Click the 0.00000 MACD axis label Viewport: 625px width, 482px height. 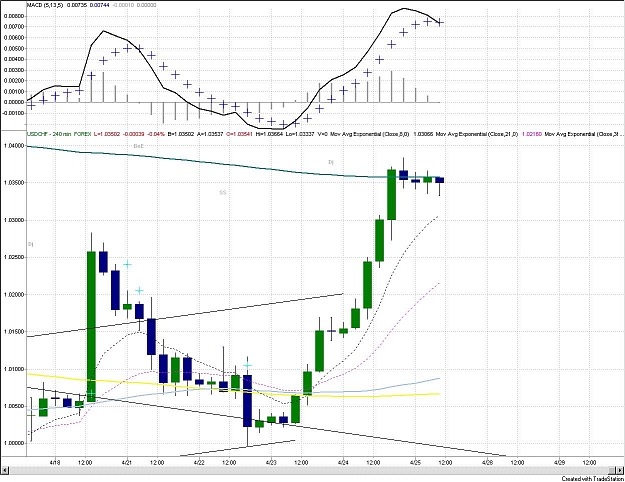click(14, 102)
